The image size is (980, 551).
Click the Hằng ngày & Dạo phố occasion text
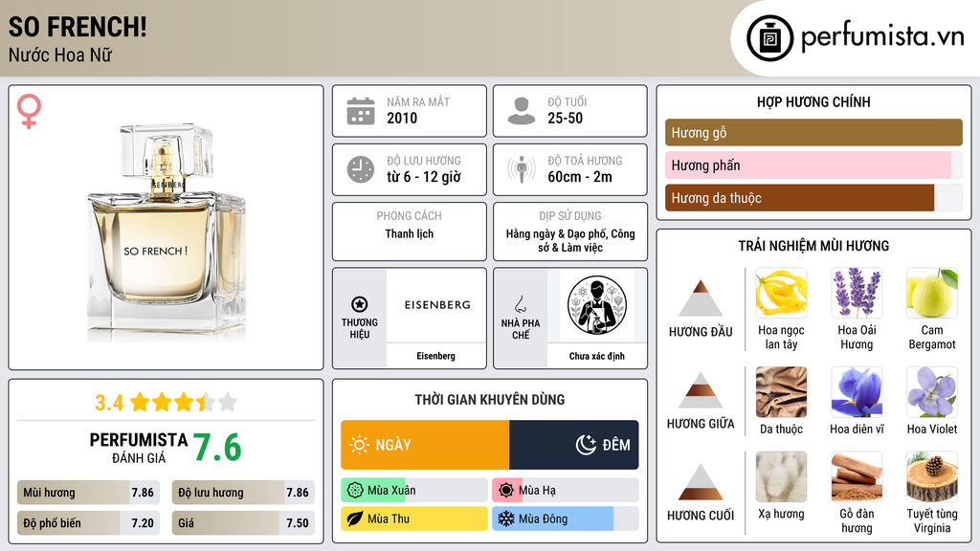[x=570, y=240]
